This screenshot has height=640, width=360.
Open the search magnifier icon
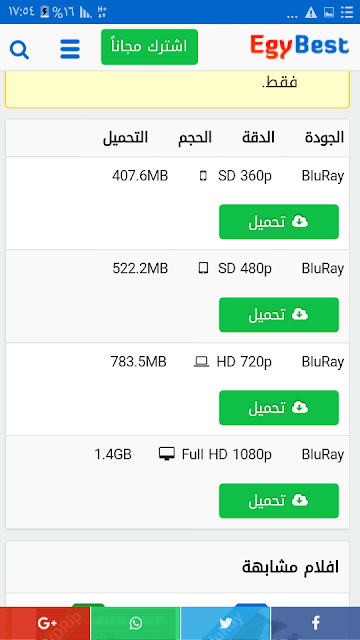click(19, 50)
